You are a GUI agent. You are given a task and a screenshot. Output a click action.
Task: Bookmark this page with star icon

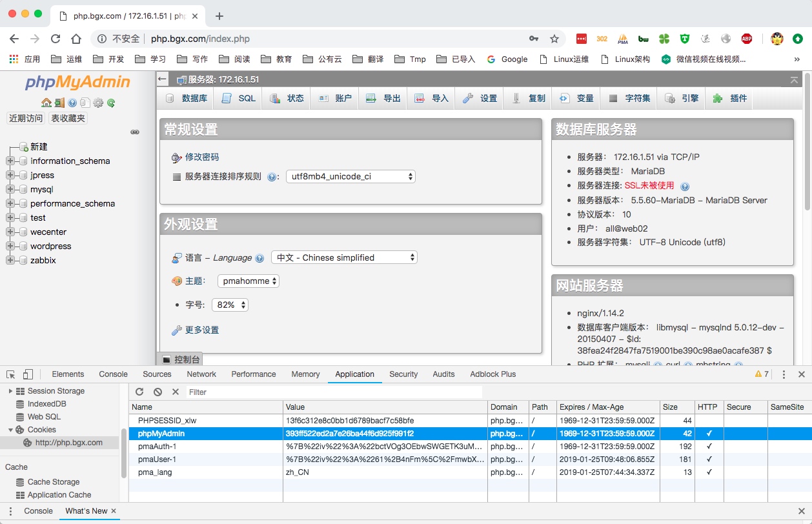(x=554, y=39)
